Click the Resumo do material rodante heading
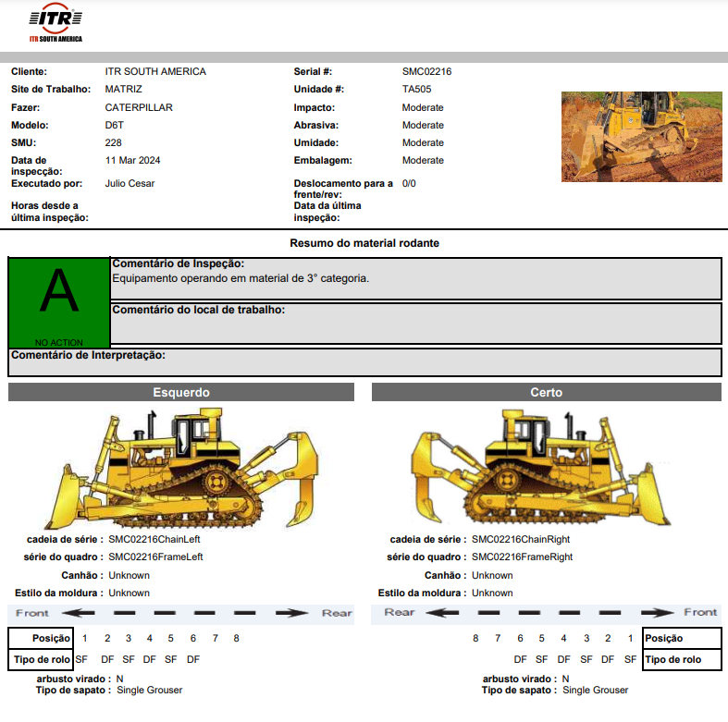This screenshot has width=728, height=722. pyautogui.click(x=364, y=243)
